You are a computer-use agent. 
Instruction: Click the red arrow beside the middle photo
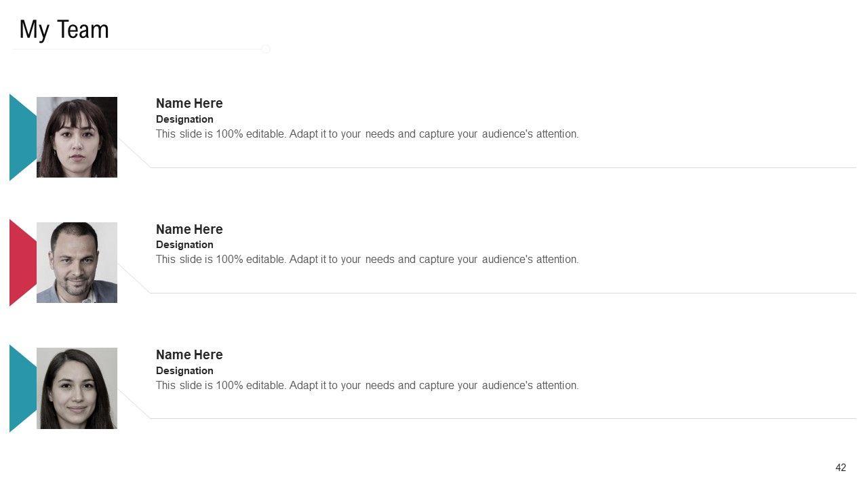(21, 262)
